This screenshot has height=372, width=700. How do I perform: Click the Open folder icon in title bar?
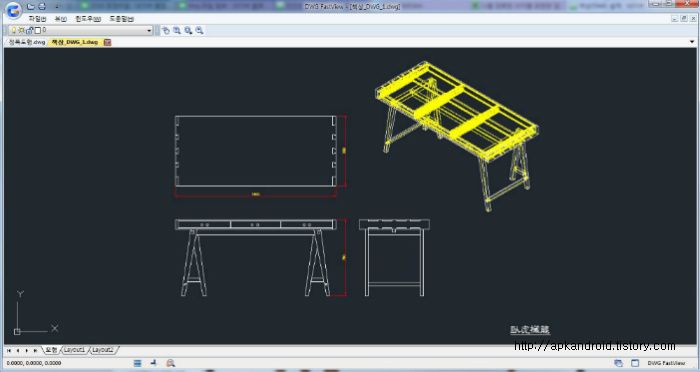(31, 6)
